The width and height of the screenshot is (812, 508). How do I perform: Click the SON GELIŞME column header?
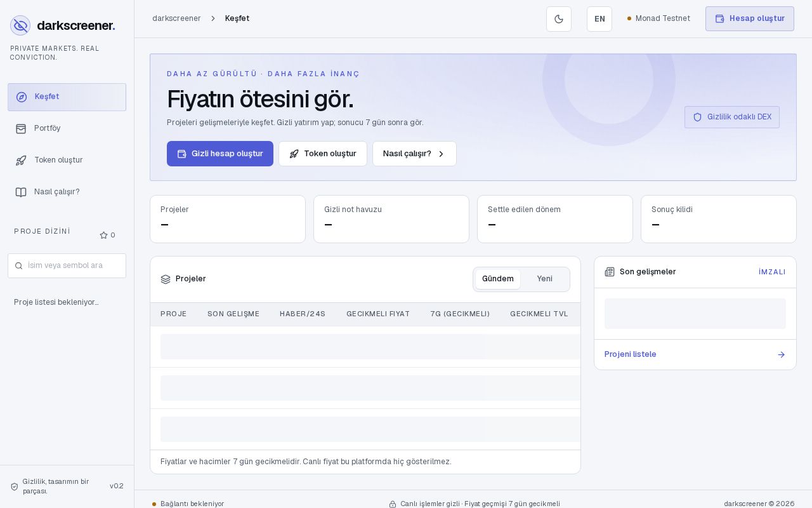(233, 314)
